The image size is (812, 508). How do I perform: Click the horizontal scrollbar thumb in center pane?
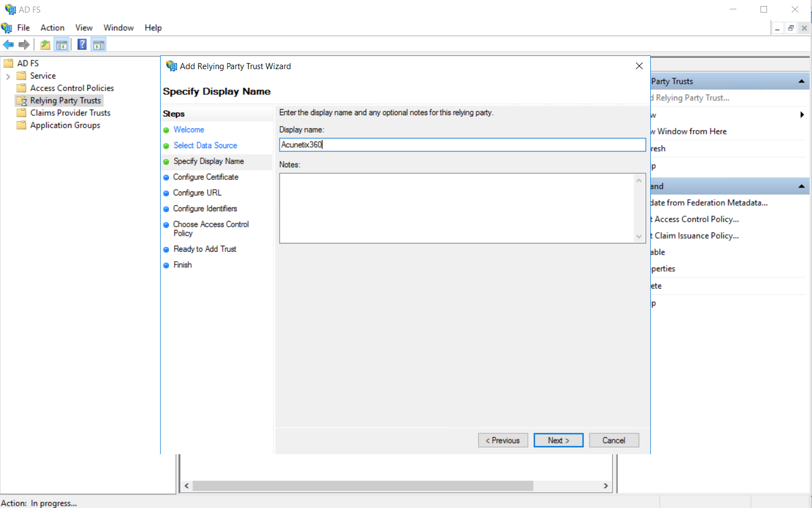[x=362, y=486]
